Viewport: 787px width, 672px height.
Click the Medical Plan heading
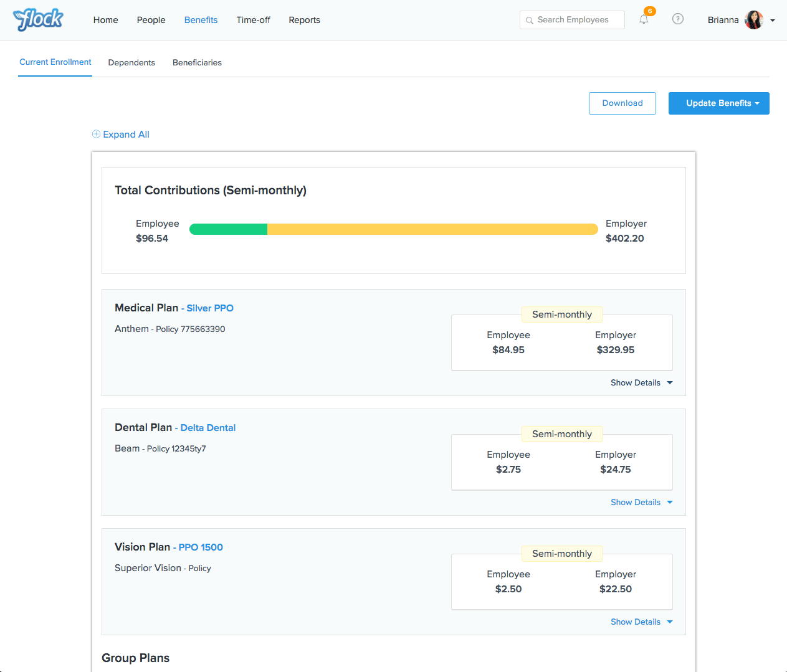click(146, 308)
